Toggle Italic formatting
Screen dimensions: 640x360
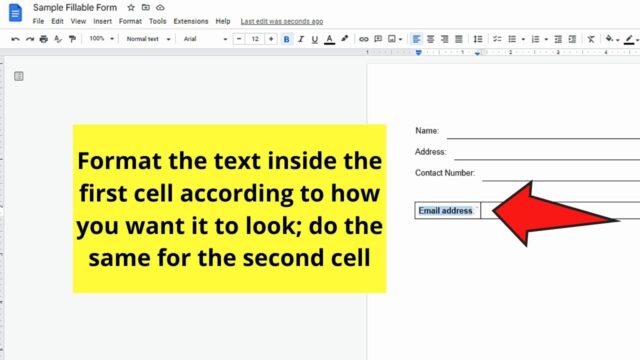click(301, 39)
